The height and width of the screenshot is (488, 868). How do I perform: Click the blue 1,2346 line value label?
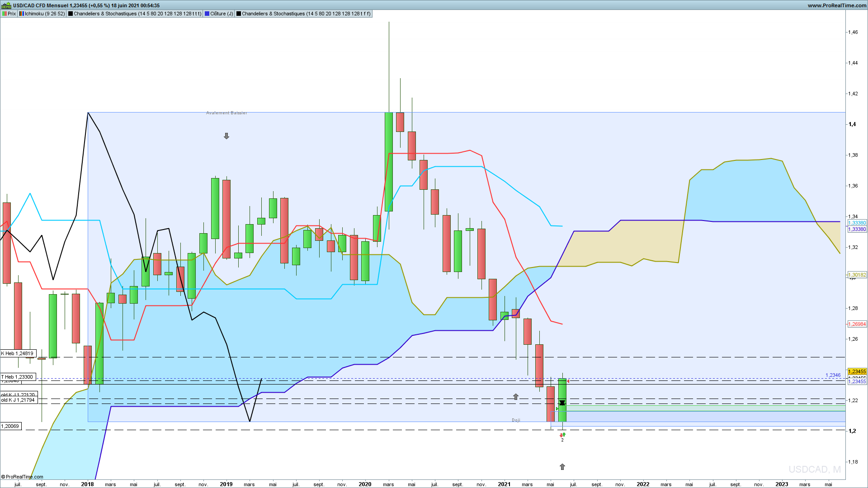[833, 375]
